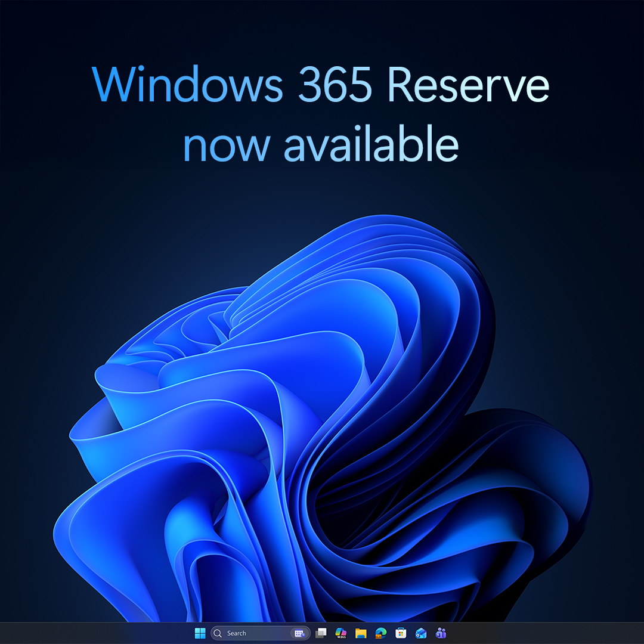This screenshot has height=644, width=644.
Task: Select the magnifier glyph in the Search bar
Action: pyautogui.click(x=217, y=633)
